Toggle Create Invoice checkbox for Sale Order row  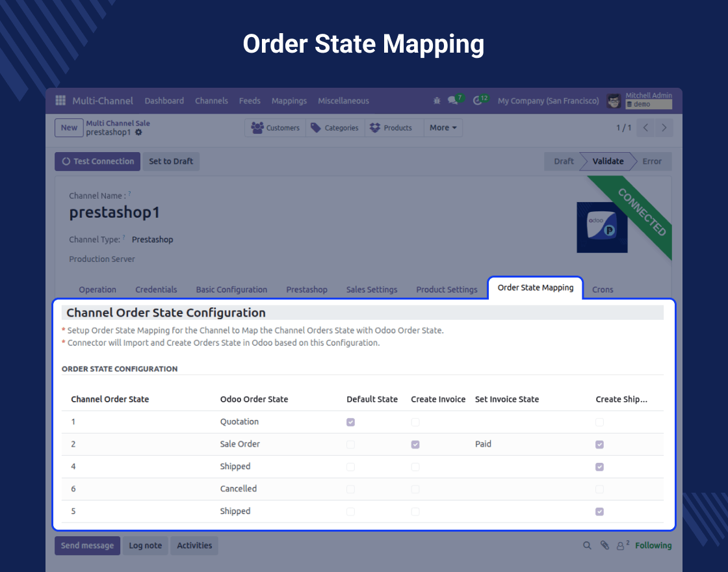click(x=415, y=445)
